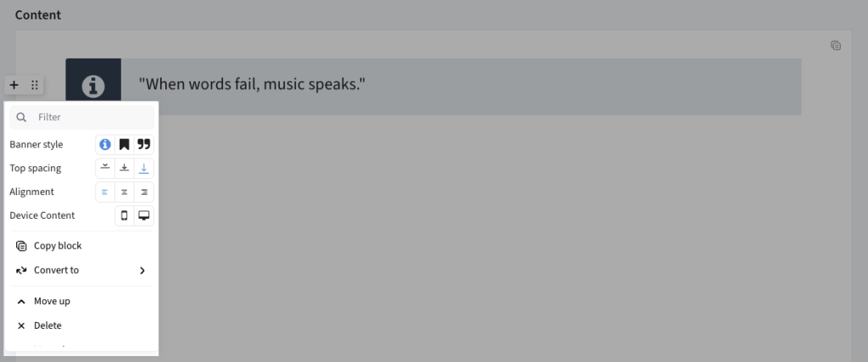
Task: Select the info banner style icon
Action: pyautogui.click(x=105, y=144)
